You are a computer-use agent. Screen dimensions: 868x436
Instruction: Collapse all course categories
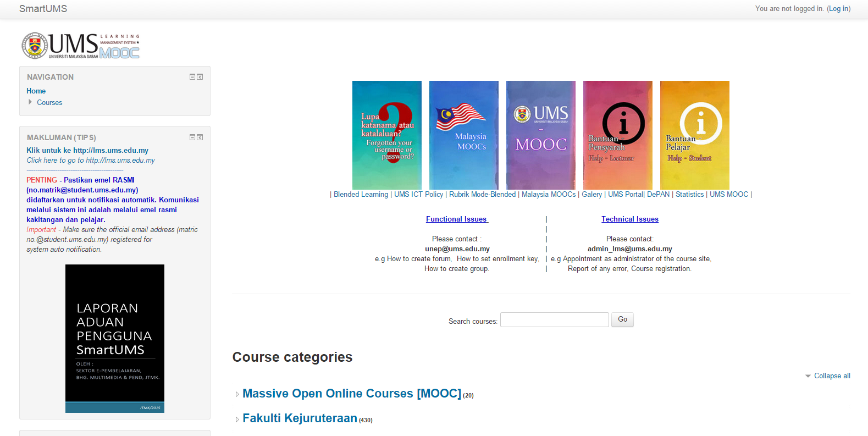(831, 376)
